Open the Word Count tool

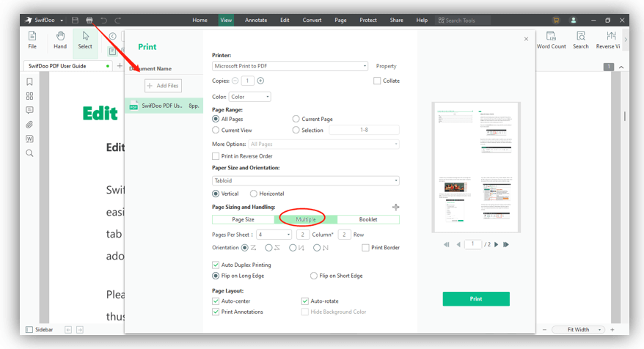551,40
